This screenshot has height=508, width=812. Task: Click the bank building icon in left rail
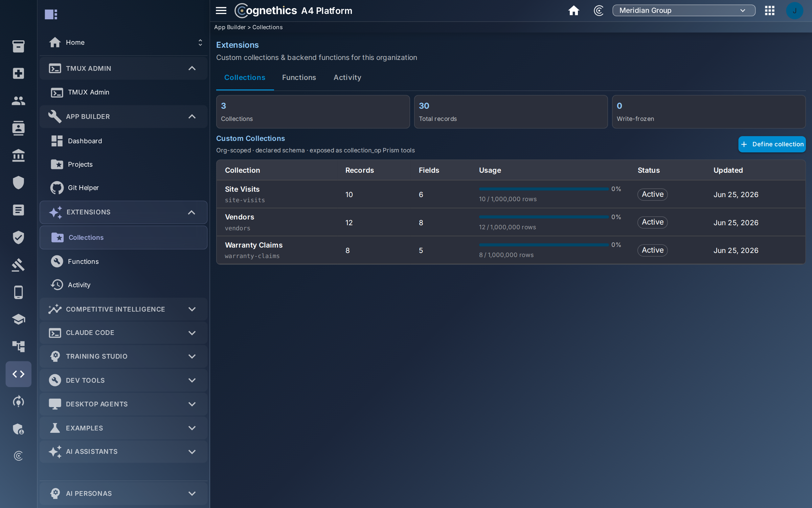pos(18,155)
